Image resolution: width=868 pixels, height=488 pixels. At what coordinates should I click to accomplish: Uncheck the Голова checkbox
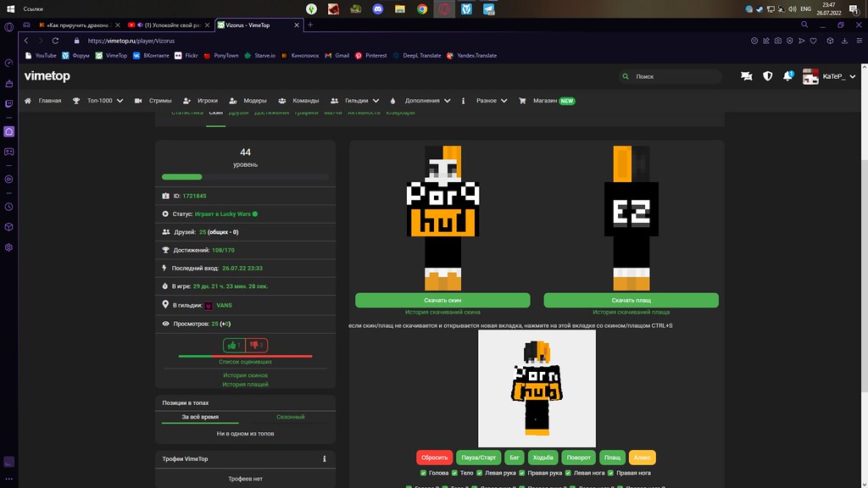[422, 474]
